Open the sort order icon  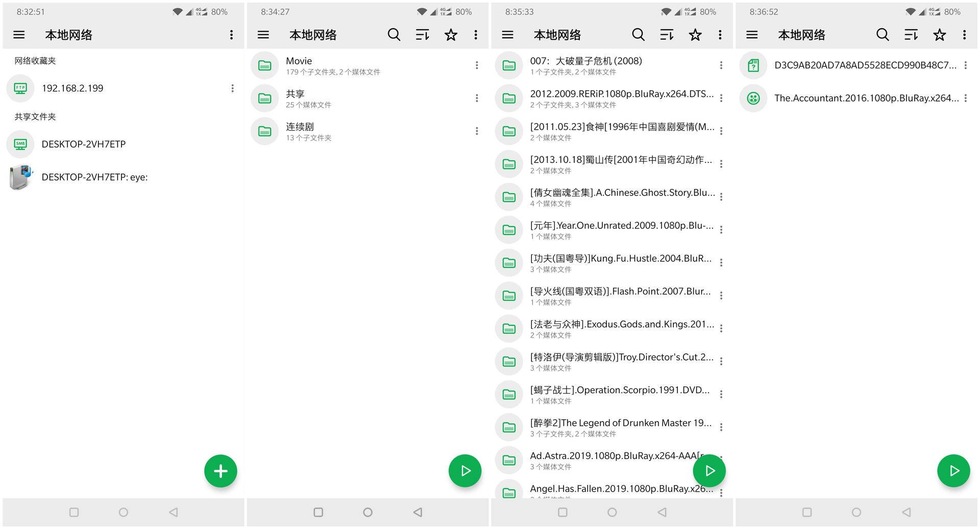[422, 35]
